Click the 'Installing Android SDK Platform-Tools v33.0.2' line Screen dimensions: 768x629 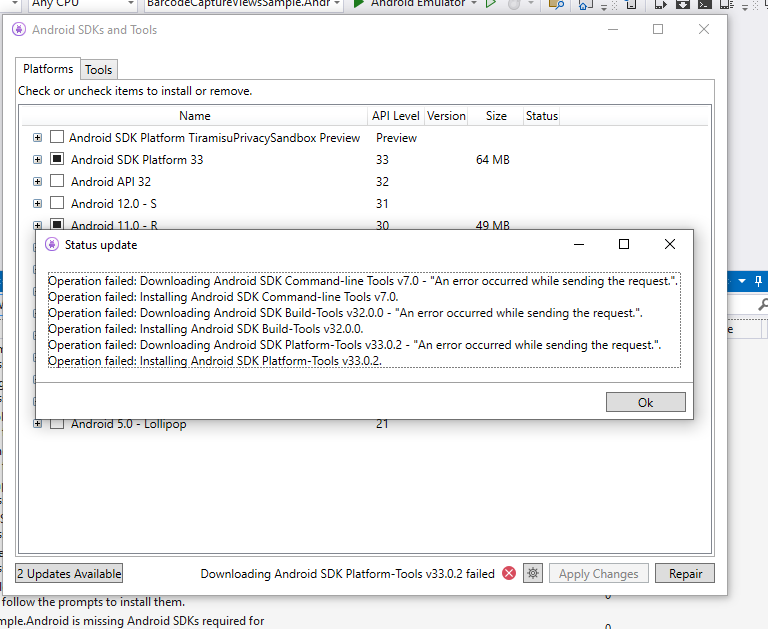[x=215, y=361]
